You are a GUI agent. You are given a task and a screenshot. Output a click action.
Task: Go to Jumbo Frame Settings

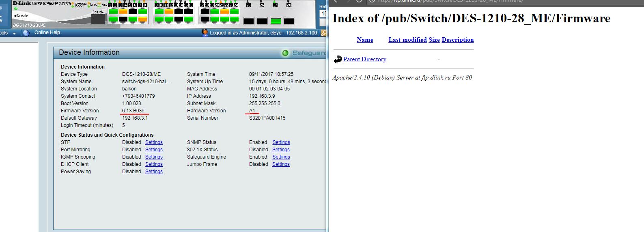(x=281, y=164)
